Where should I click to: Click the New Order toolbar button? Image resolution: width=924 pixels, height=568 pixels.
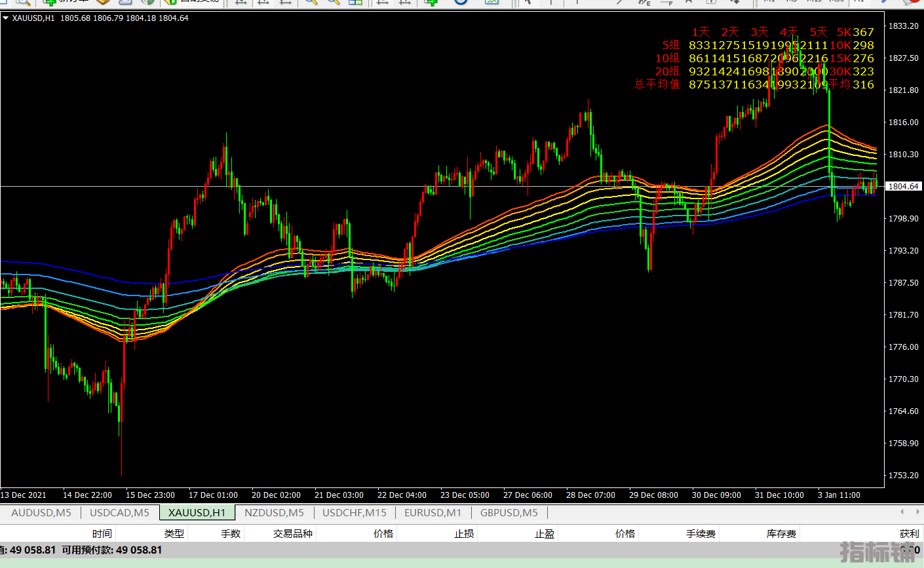66,2
